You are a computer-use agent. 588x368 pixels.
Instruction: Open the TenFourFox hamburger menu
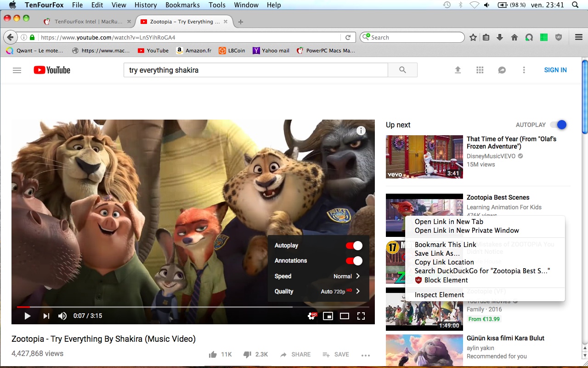(x=579, y=37)
